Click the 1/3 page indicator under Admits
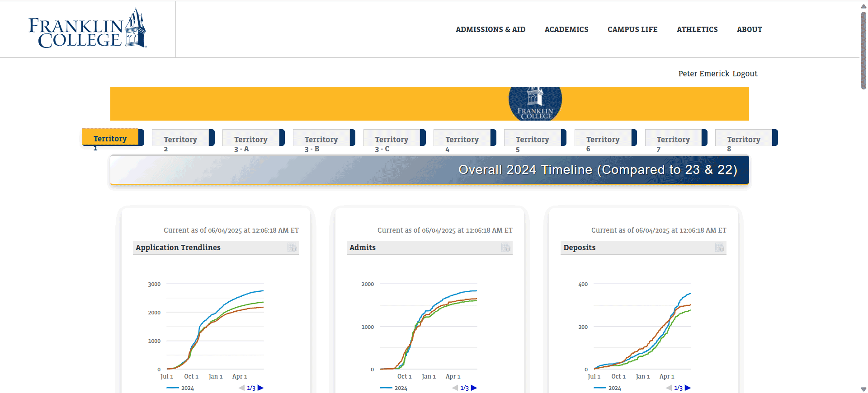868x393 pixels. click(465, 388)
